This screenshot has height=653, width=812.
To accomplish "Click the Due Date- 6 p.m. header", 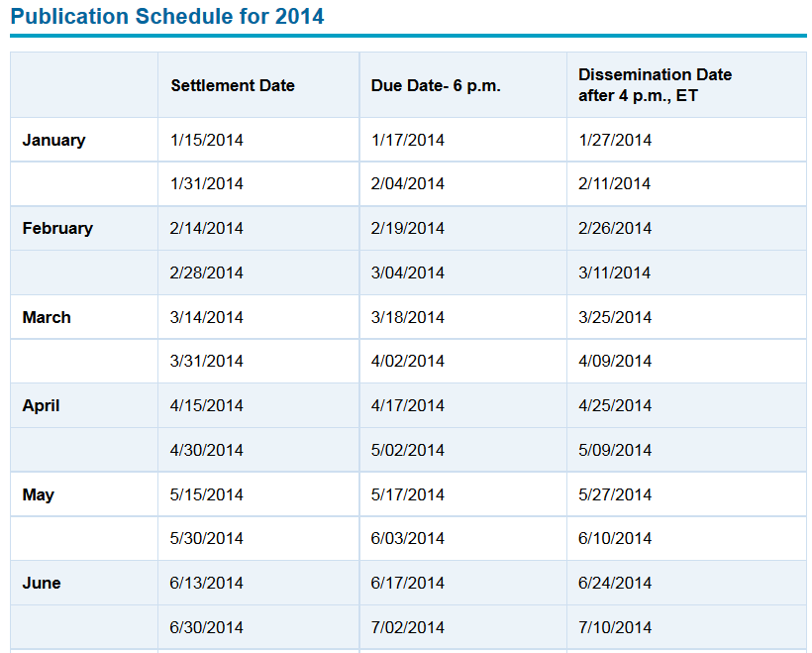I will tap(436, 85).
